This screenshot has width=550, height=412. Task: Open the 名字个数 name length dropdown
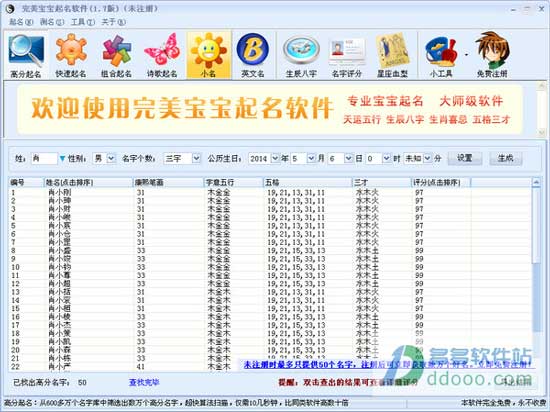[196, 158]
